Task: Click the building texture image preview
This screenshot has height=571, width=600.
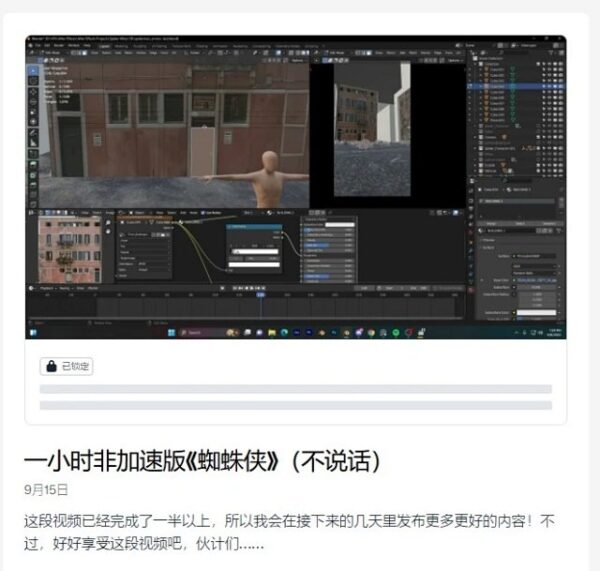Action: click(x=70, y=249)
